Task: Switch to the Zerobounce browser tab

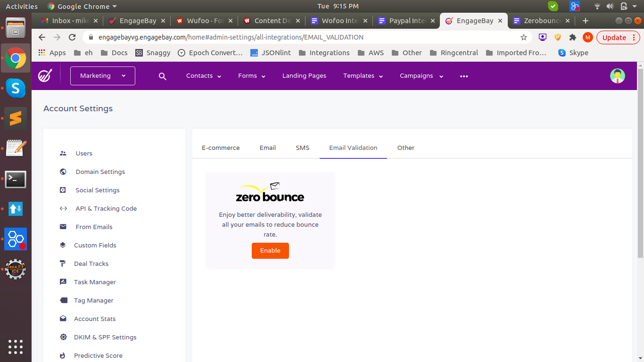Action: (x=541, y=21)
